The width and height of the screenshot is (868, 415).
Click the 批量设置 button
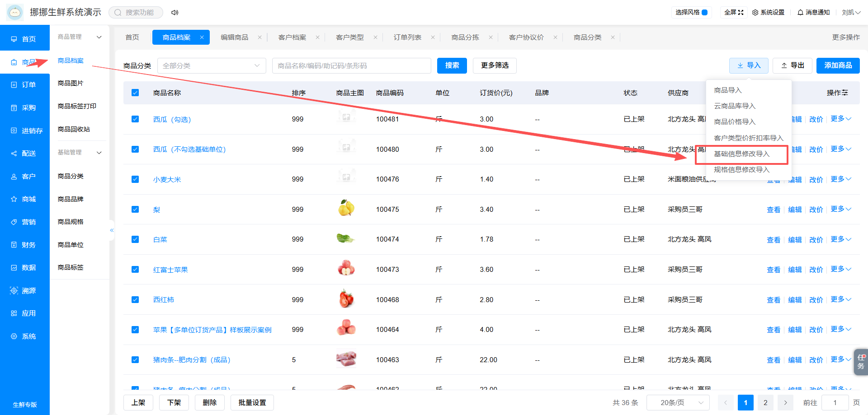pyautogui.click(x=252, y=402)
